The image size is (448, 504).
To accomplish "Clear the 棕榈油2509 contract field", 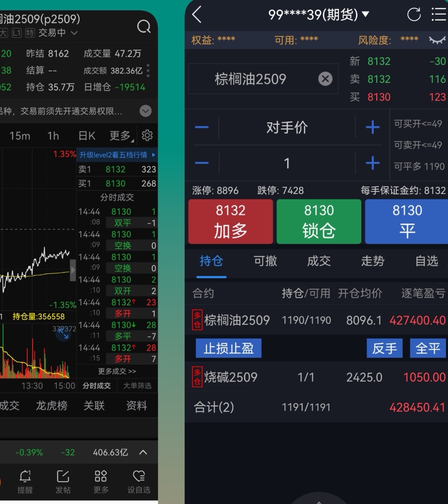I will click(325, 79).
